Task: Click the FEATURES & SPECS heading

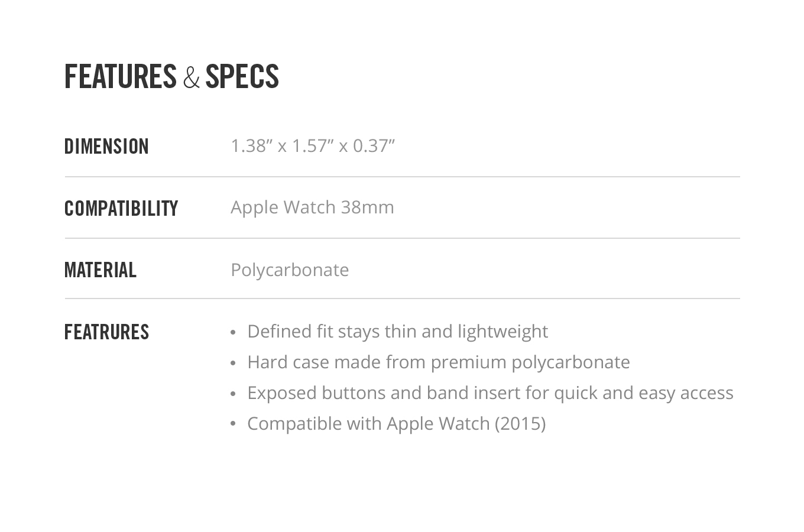Action: pyautogui.click(x=171, y=77)
